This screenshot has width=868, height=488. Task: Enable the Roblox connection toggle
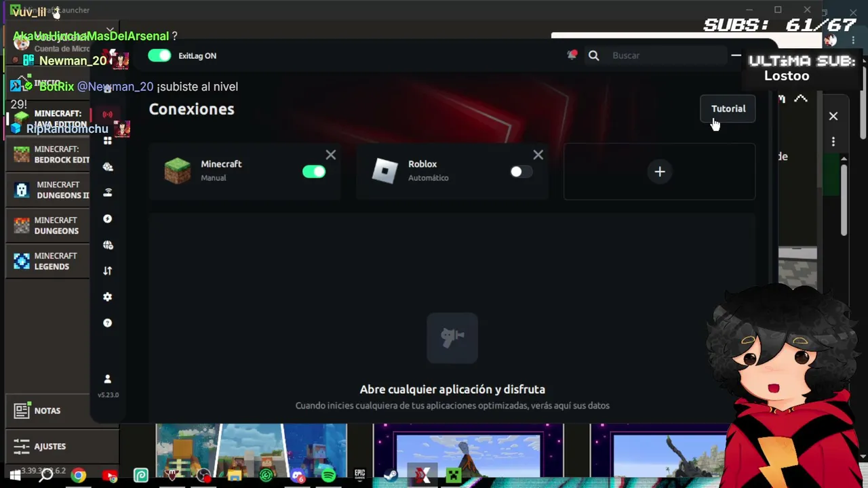pyautogui.click(x=521, y=171)
